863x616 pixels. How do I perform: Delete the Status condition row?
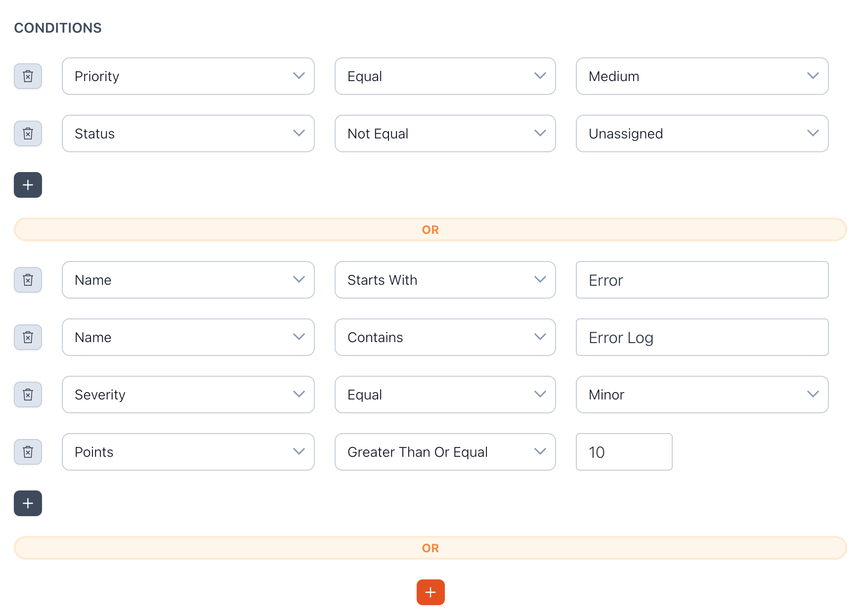pyautogui.click(x=28, y=133)
